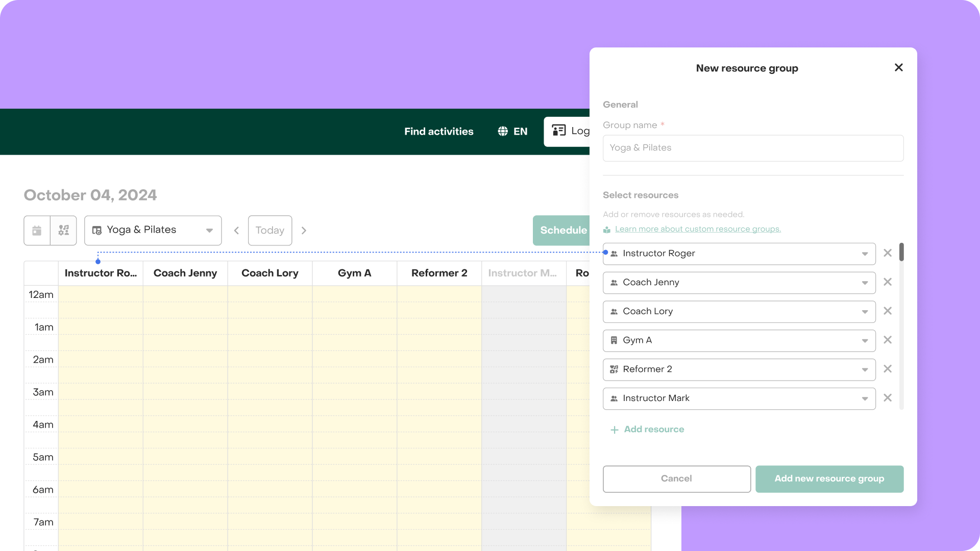The height and width of the screenshot is (551, 980).
Task: Go to next day arrow
Action: point(304,231)
